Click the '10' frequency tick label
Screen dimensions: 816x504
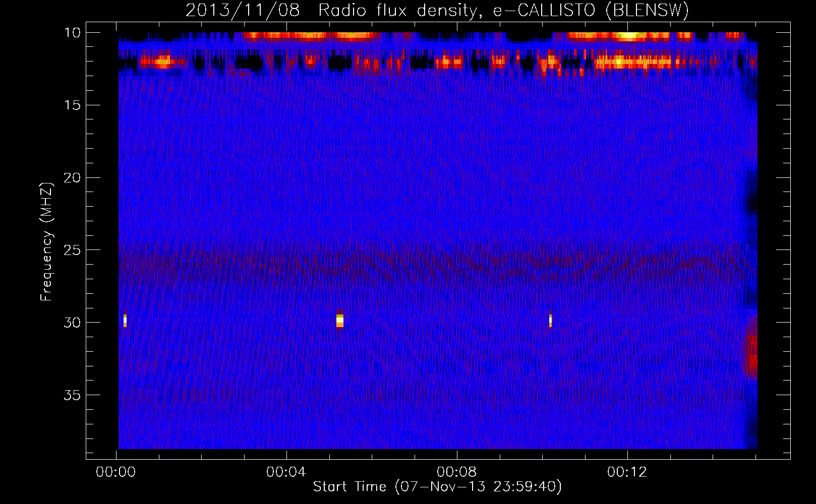point(73,33)
